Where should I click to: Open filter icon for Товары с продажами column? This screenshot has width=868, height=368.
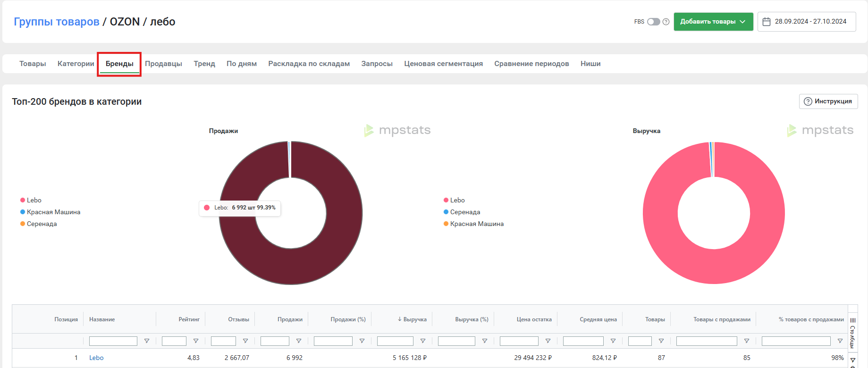pos(747,341)
